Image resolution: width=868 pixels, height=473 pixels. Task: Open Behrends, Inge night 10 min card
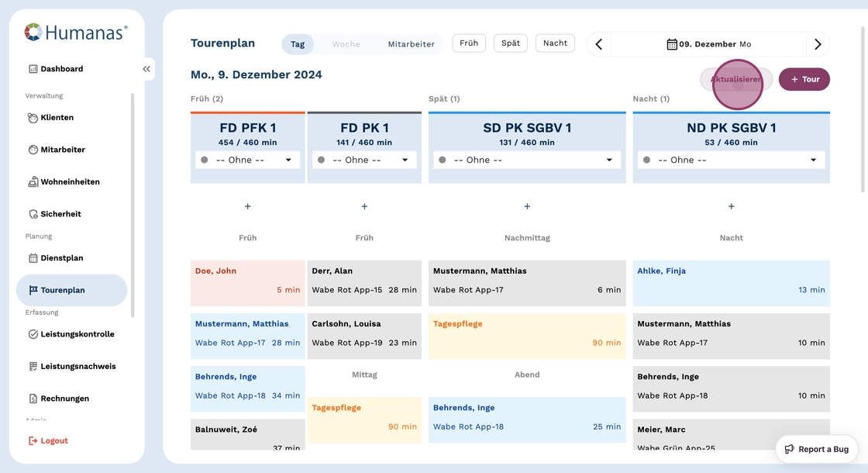[x=732, y=388]
